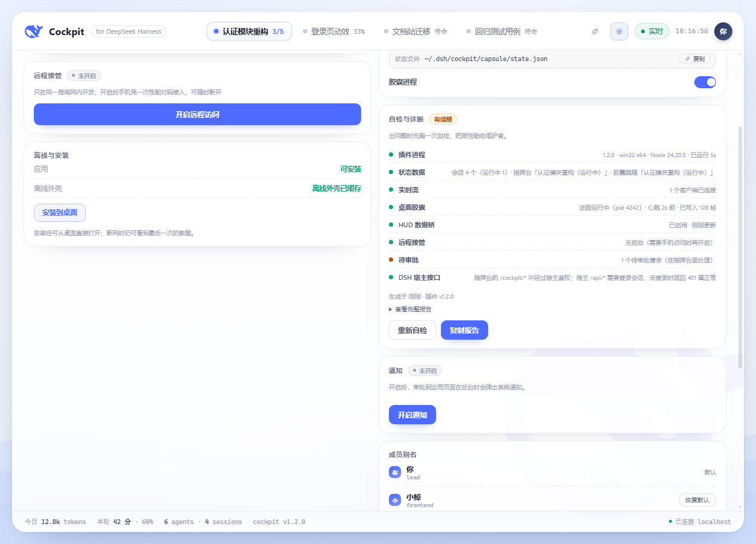Image resolution: width=756 pixels, height=544 pixels.
Task: Click the 10:16:56 clock in header
Action: point(691,31)
